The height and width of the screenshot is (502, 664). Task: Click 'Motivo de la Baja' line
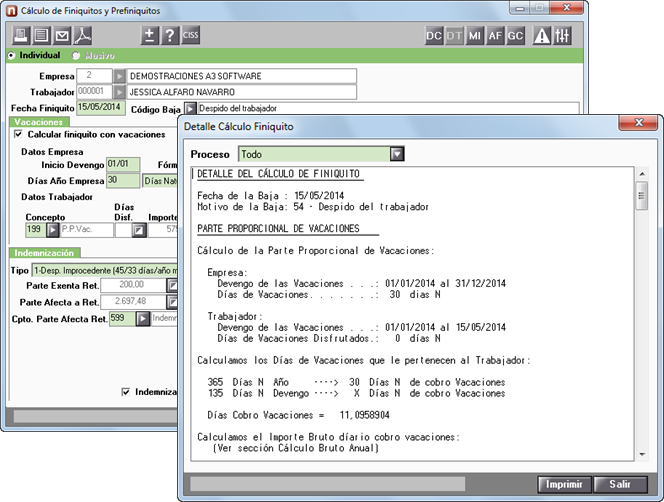coord(313,207)
